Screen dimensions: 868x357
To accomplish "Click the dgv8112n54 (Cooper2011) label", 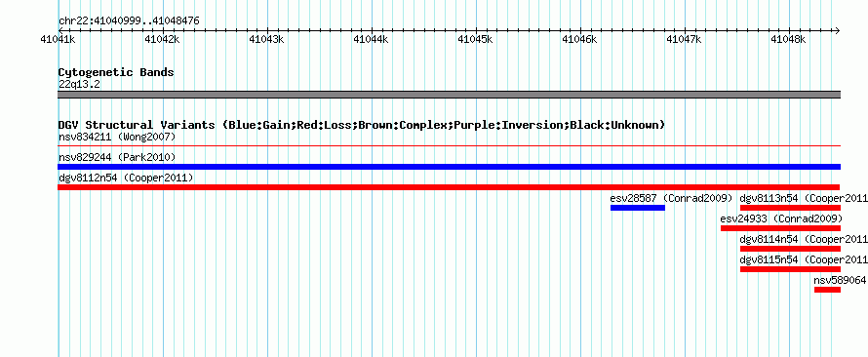I will [x=126, y=178].
